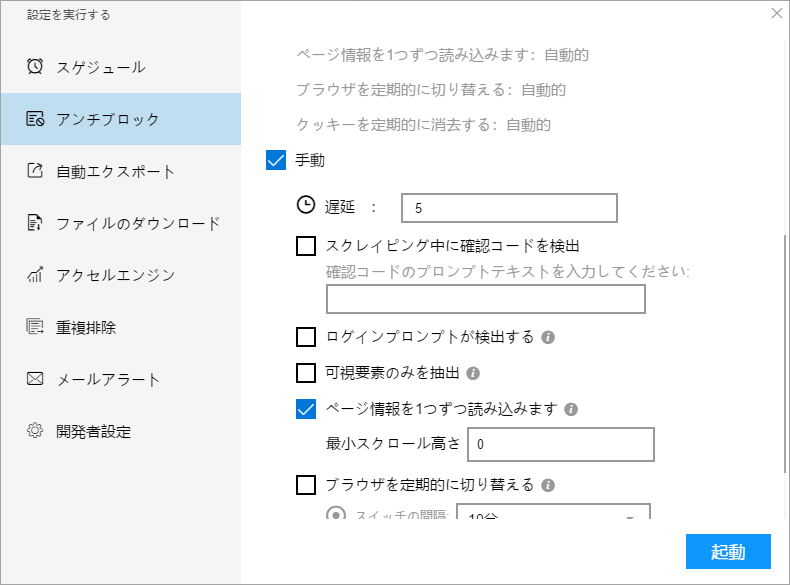Open the switch interval dropdown

point(552,515)
